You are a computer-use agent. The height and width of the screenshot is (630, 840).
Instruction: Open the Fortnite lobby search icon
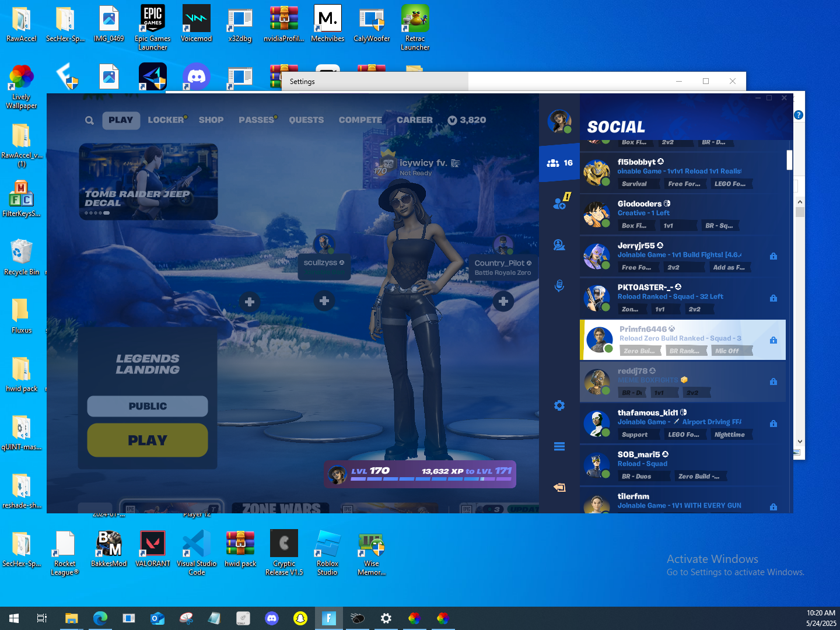[89, 120]
